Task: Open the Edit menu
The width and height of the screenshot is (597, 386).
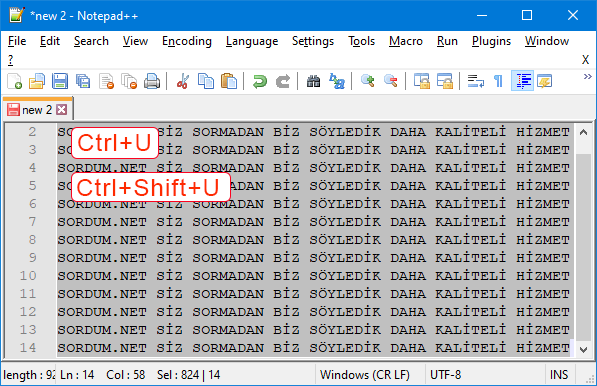Action: [x=50, y=41]
